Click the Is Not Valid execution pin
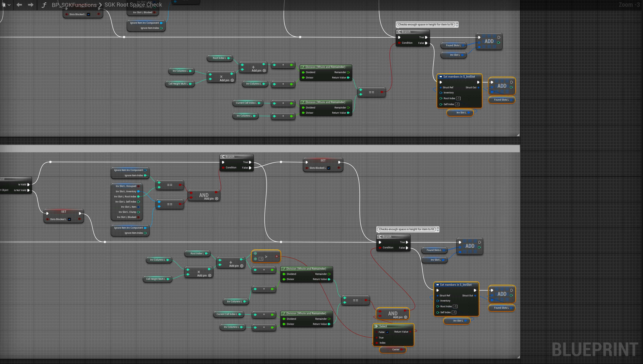This screenshot has width=643, height=364. (x=28, y=190)
